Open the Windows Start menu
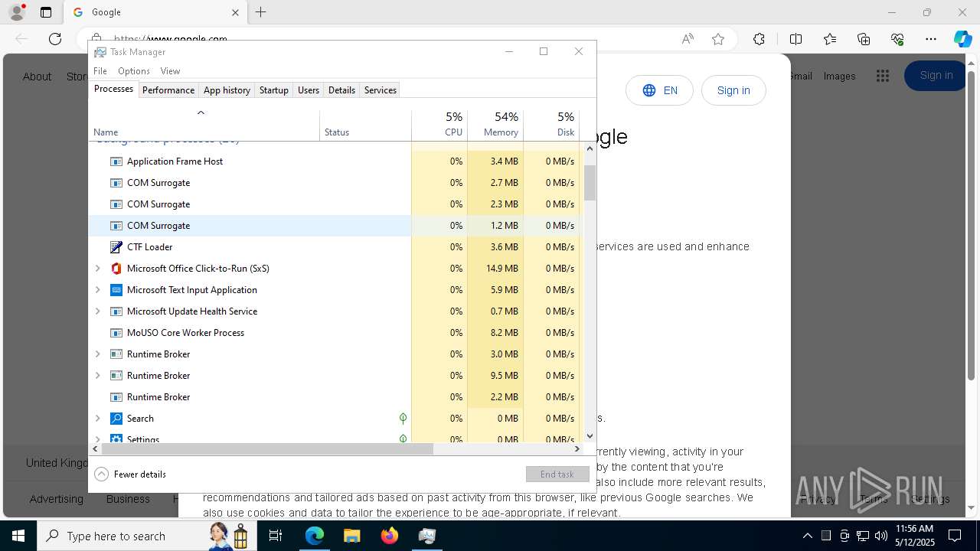 pyautogui.click(x=18, y=536)
